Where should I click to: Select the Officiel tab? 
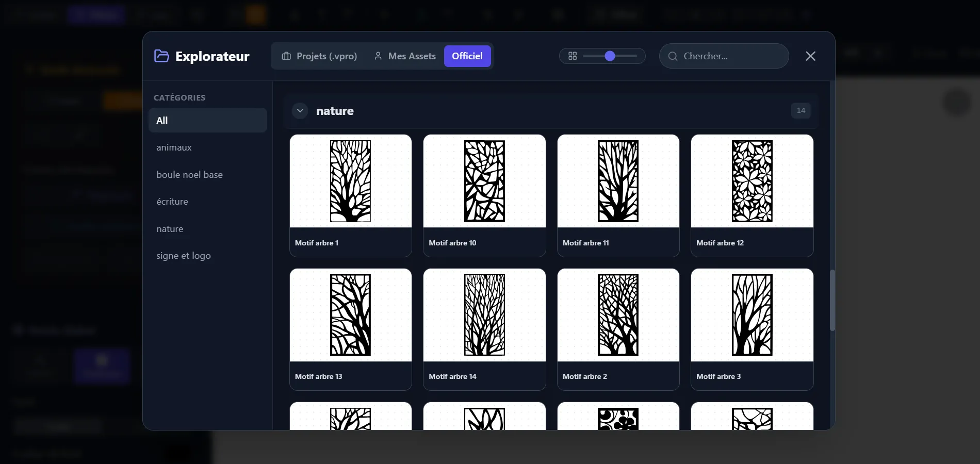point(467,56)
